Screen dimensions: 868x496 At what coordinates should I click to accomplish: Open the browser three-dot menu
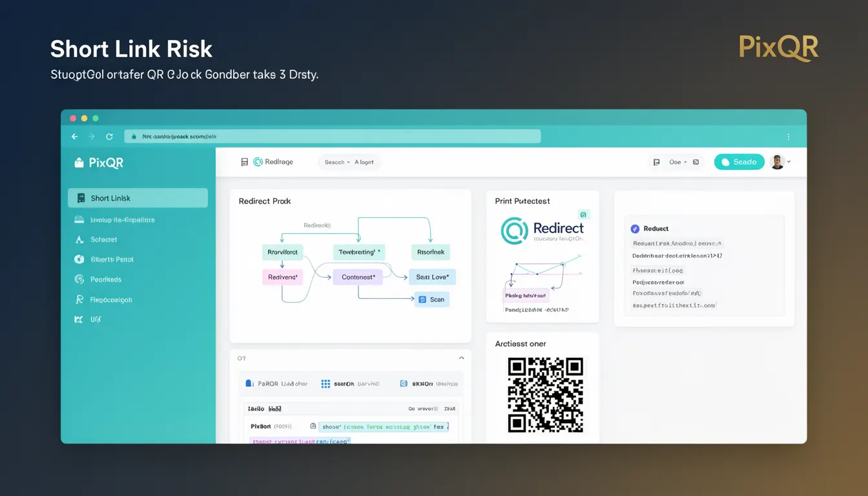coord(789,137)
